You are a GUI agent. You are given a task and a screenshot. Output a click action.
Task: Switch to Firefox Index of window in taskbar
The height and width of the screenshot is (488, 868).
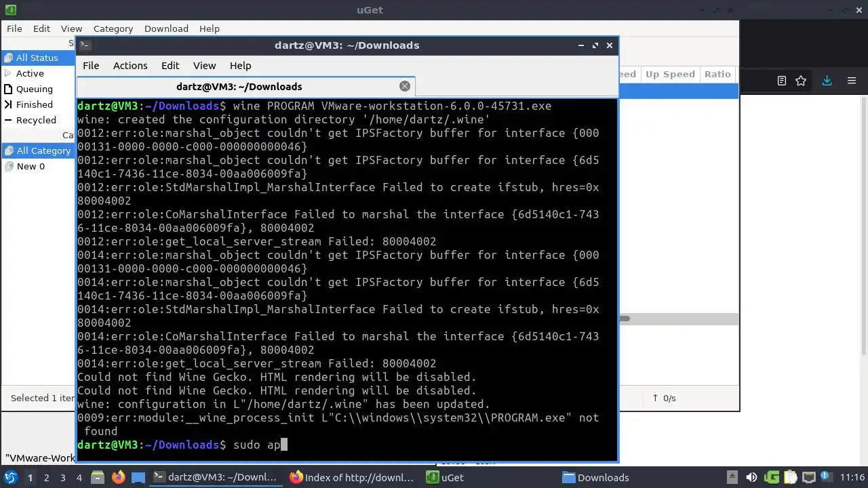point(353,477)
